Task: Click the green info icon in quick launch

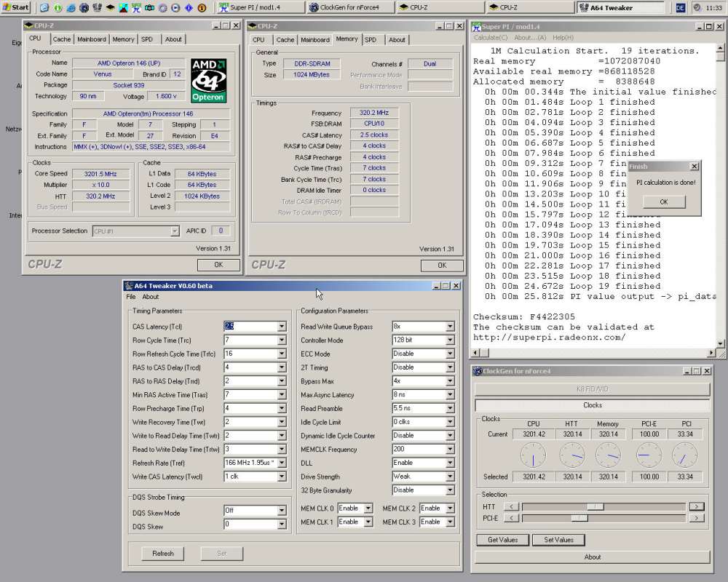Action: coord(58,7)
